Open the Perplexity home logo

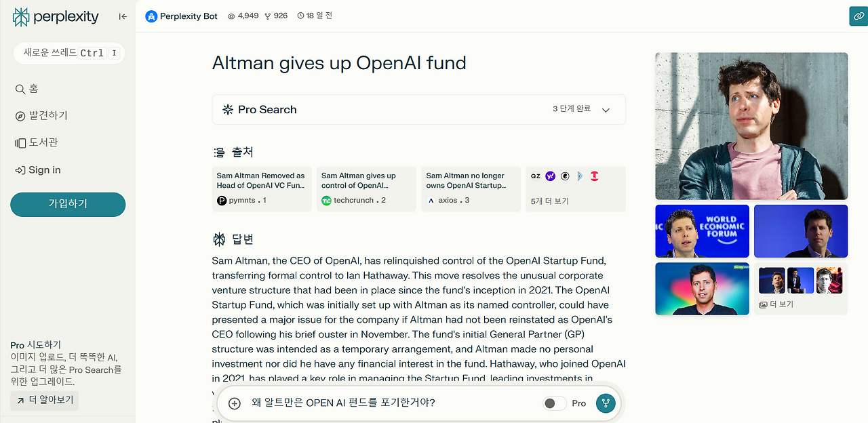point(56,16)
